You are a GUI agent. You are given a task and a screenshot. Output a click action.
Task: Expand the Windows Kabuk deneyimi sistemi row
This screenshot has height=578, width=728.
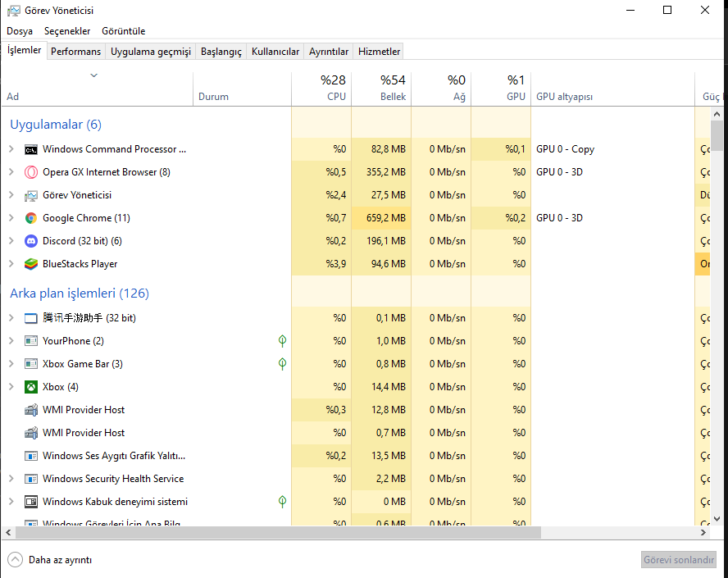[11, 502]
